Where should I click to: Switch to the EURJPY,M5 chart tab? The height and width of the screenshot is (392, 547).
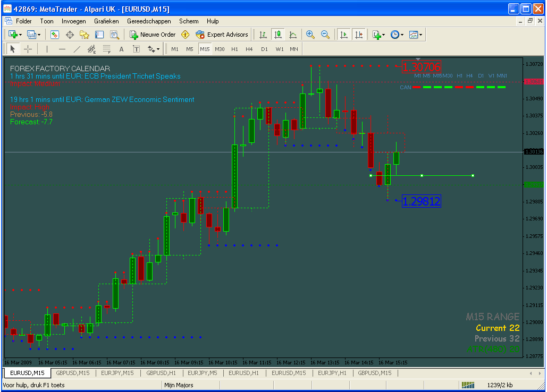(x=203, y=373)
